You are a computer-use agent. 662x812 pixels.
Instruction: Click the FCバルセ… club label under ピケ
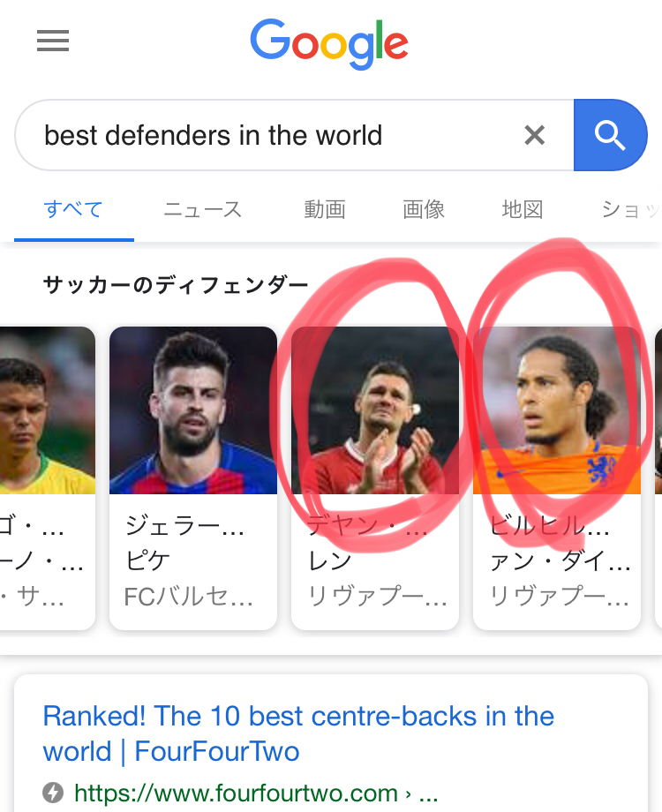tap(189, 597)
